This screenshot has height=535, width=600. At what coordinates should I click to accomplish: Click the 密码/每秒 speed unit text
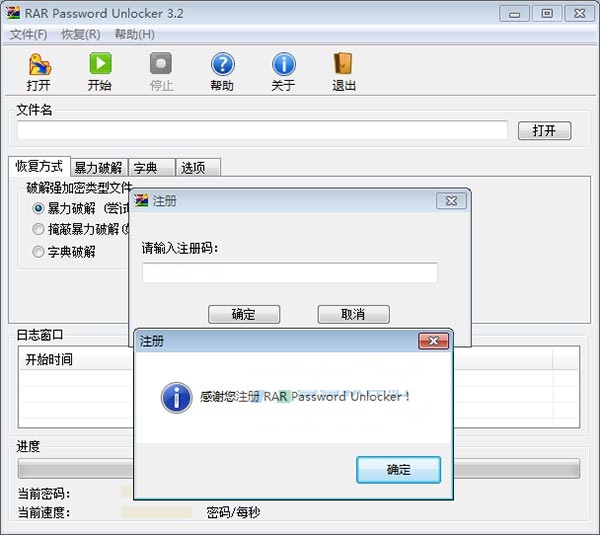pyautogui.click(x=233, y=512)
